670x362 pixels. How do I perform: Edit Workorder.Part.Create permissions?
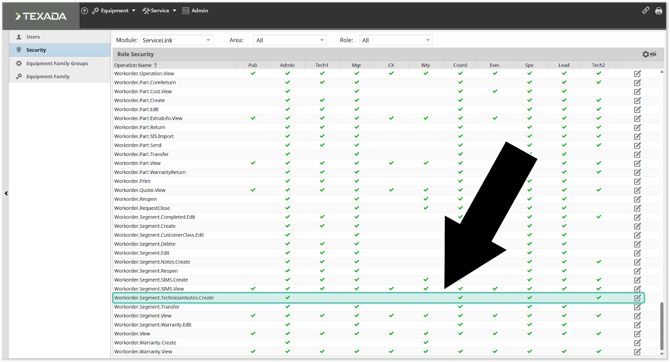click(x=637, y=100)
